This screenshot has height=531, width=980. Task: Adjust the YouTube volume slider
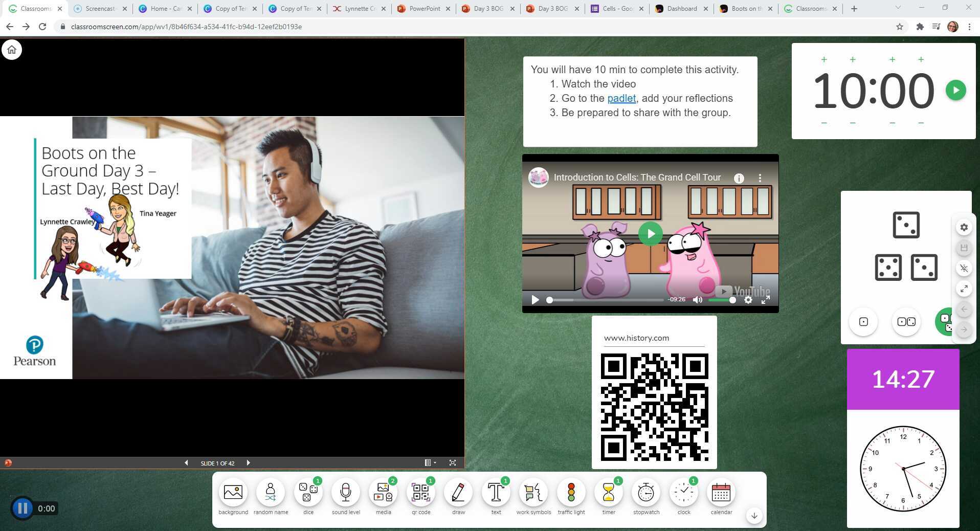[x=721, y=300]
